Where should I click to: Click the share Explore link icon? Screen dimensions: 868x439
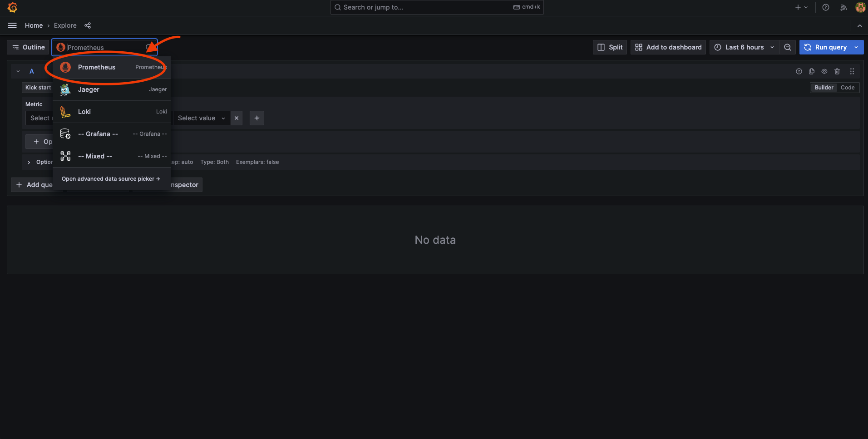(88, 25)
